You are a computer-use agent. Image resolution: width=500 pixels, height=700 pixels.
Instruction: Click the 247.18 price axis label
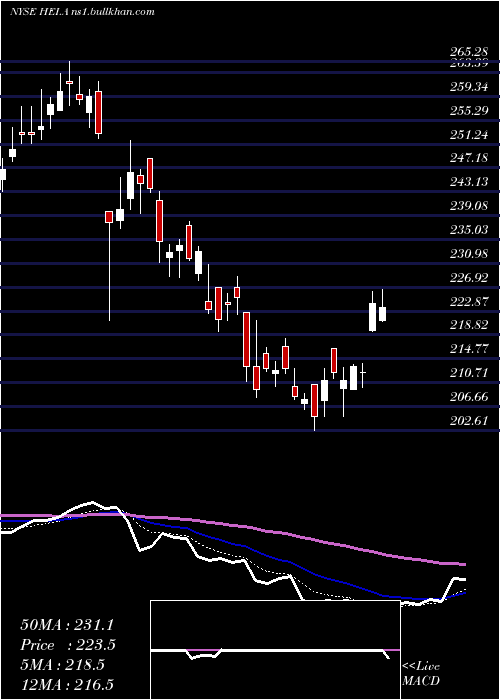pos(469,158)
